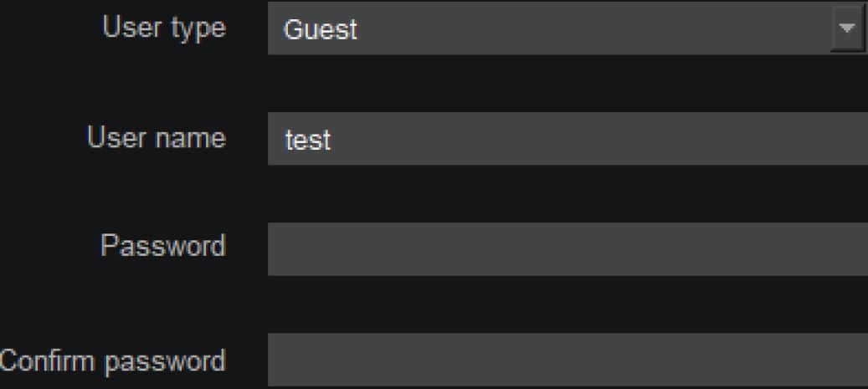Click the 'Password' label

(163, 247)
